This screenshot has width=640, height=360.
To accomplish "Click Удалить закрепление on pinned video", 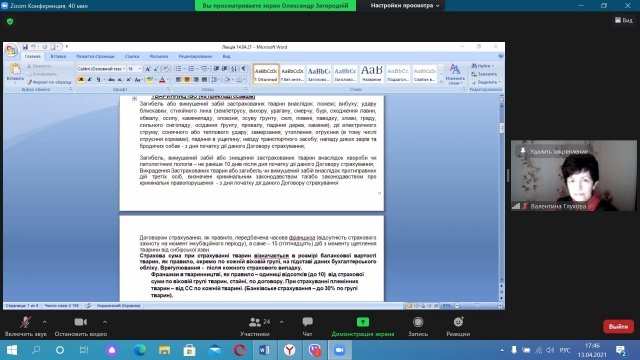I will (554, 151).
